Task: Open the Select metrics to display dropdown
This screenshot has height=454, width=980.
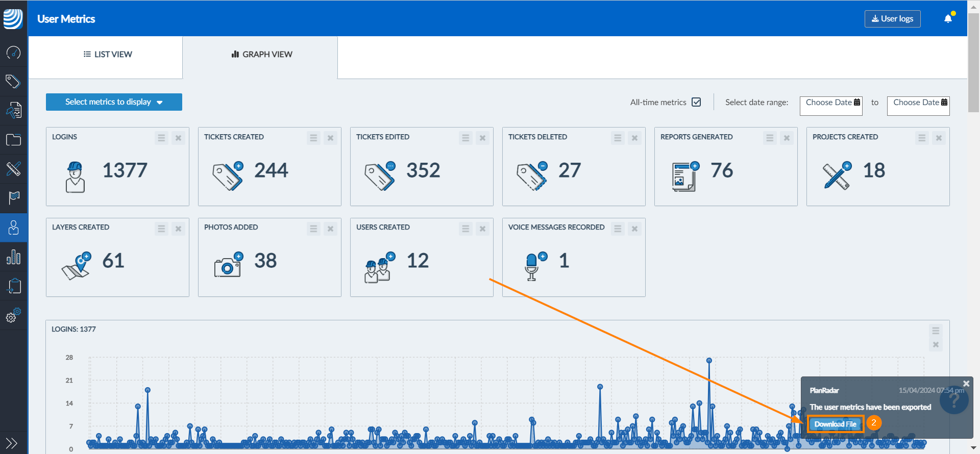Action: (x=114, y=102)
